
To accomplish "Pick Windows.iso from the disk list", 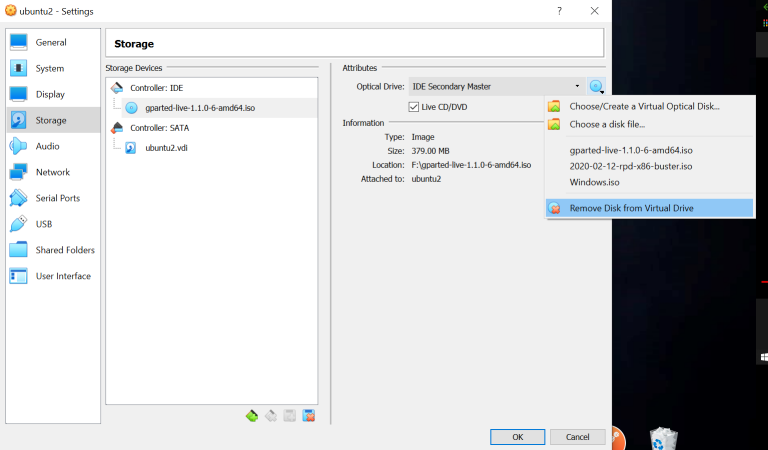I will click(x=594, y=182).
